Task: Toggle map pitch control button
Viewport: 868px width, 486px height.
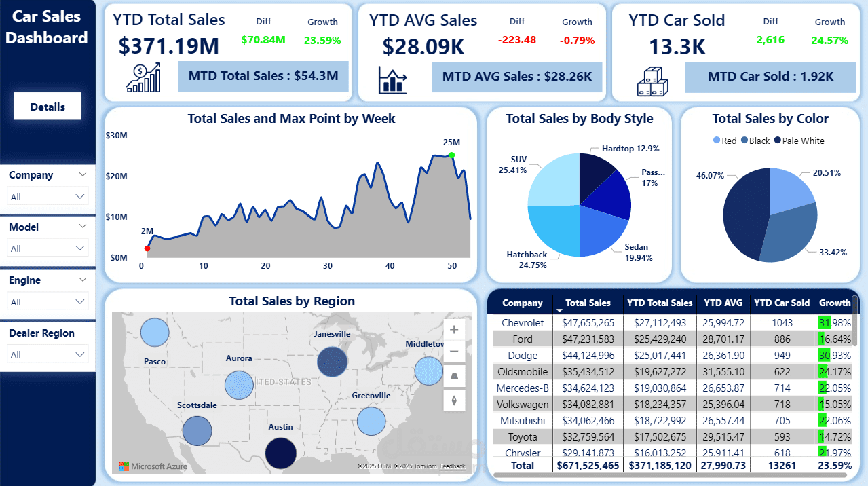Action: (x=454, y=375)
